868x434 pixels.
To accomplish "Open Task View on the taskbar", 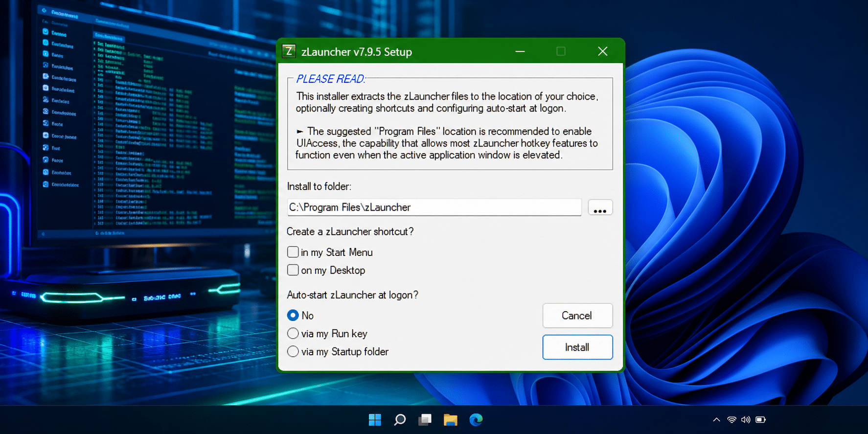I will (425, 420).
